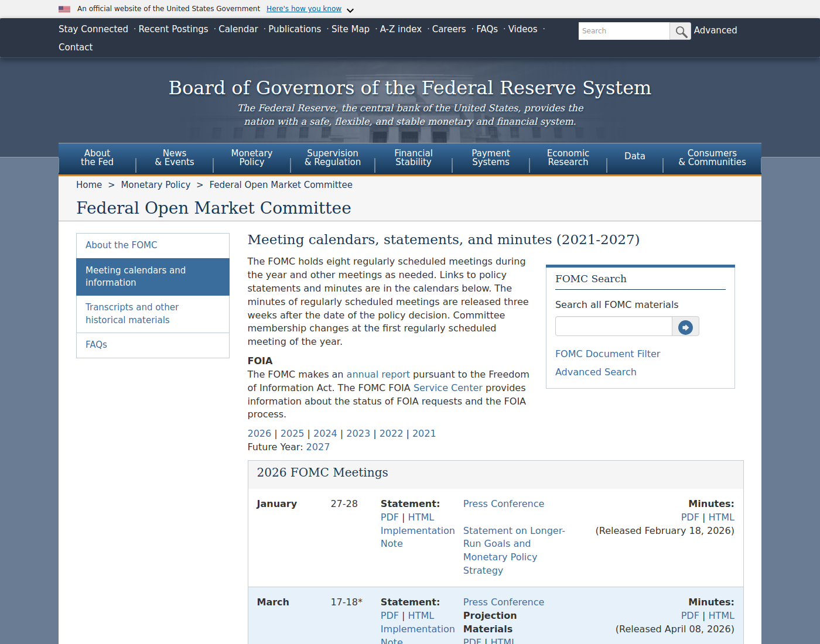Screen dimensions: 820x644
Task: Open January minutes PDF
Action: click(690, 518)
